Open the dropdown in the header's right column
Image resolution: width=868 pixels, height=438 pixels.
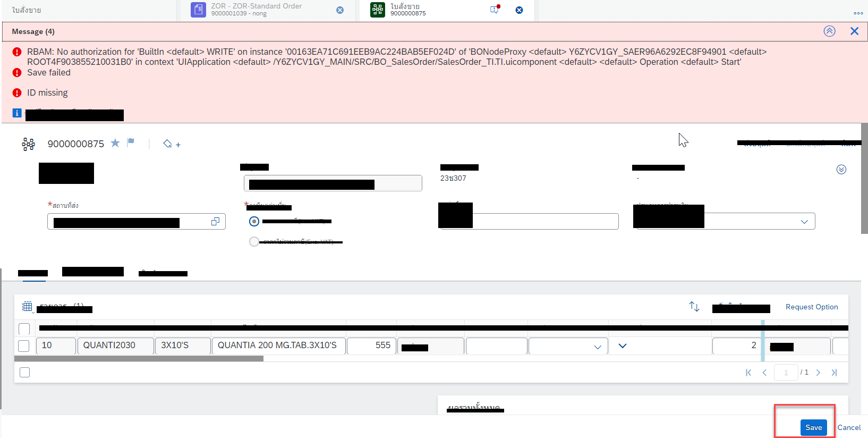click(804, 222)
